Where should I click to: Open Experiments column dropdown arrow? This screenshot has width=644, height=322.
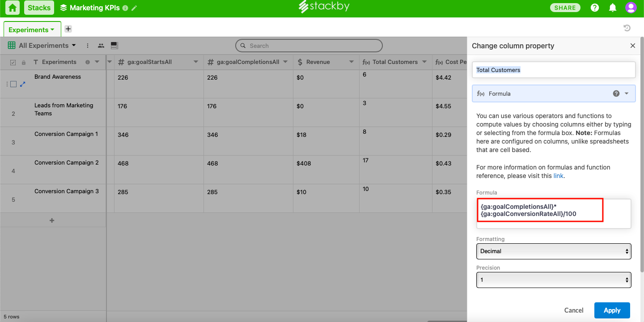[x=97, y=62]
